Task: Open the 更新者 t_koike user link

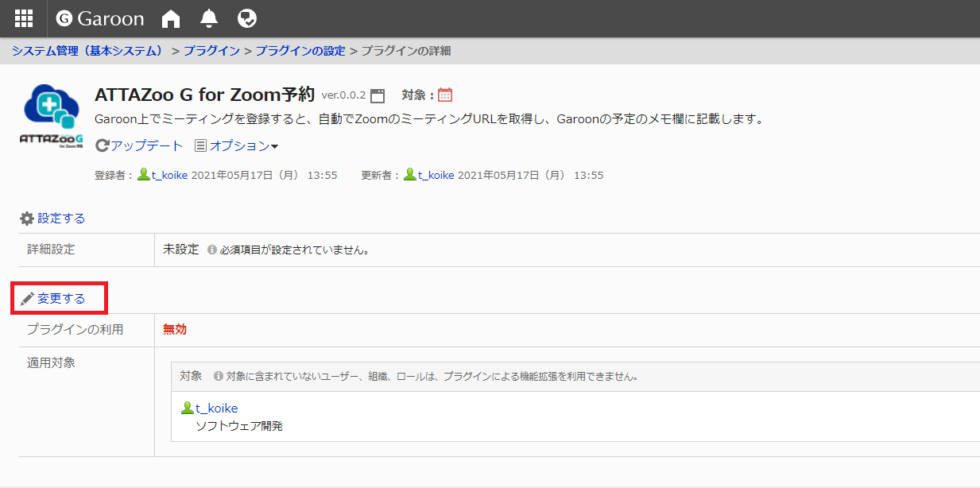Action: coord(436,175)
